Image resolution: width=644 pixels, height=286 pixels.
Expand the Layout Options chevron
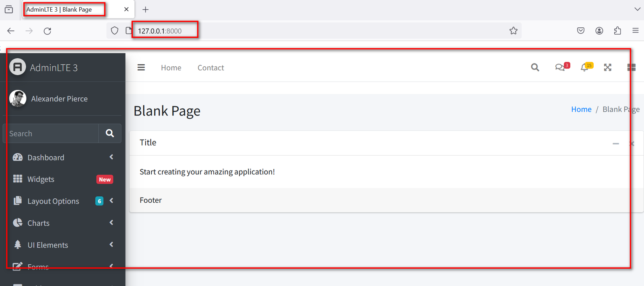point(111,200)
